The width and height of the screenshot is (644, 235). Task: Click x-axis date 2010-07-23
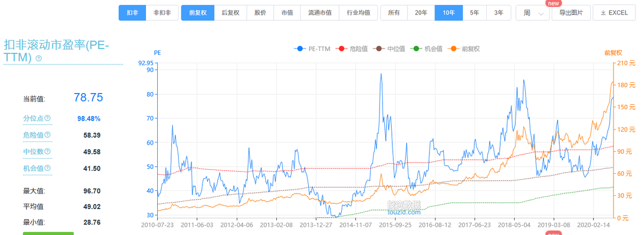(158, 226)
